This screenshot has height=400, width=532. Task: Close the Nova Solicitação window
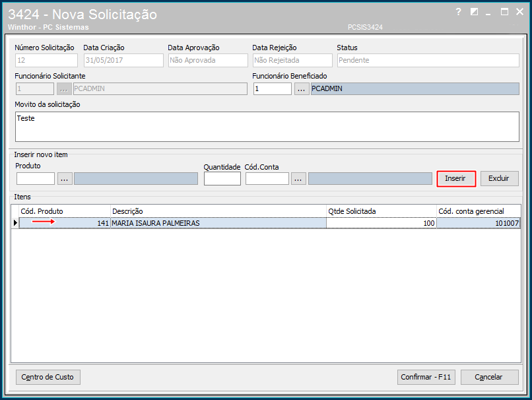coord(519,12)
